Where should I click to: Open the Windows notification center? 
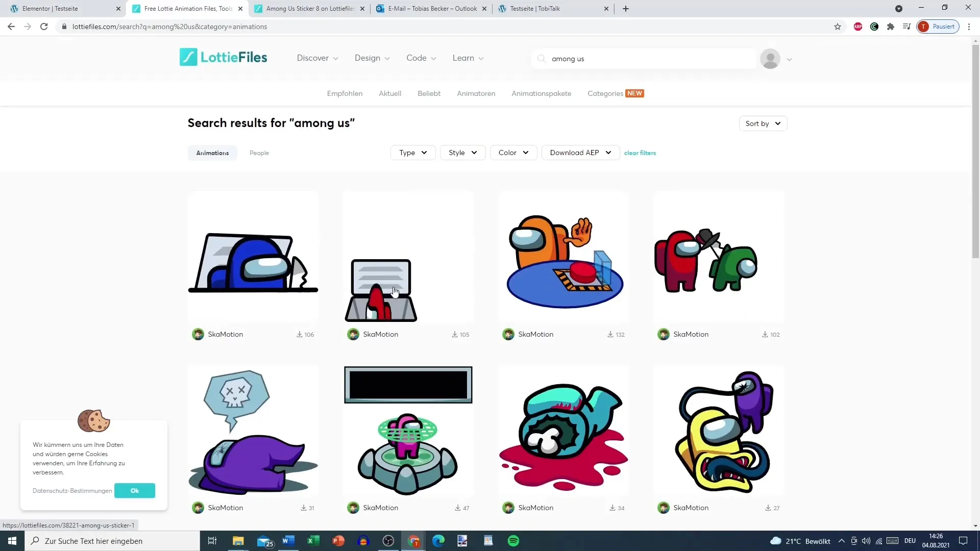point(963,541)
